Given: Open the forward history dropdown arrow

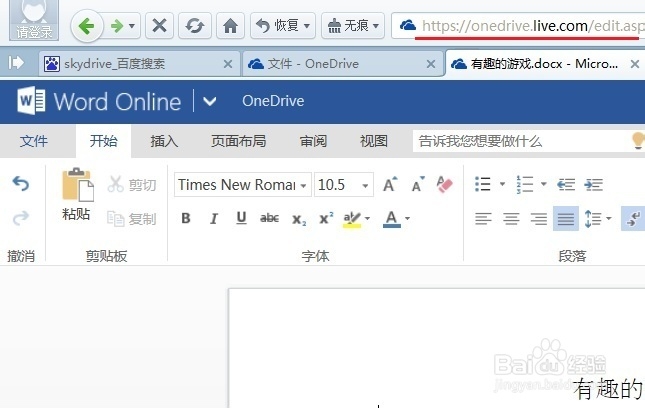Looking at the screenshot, I should click(x=132, y=27).
